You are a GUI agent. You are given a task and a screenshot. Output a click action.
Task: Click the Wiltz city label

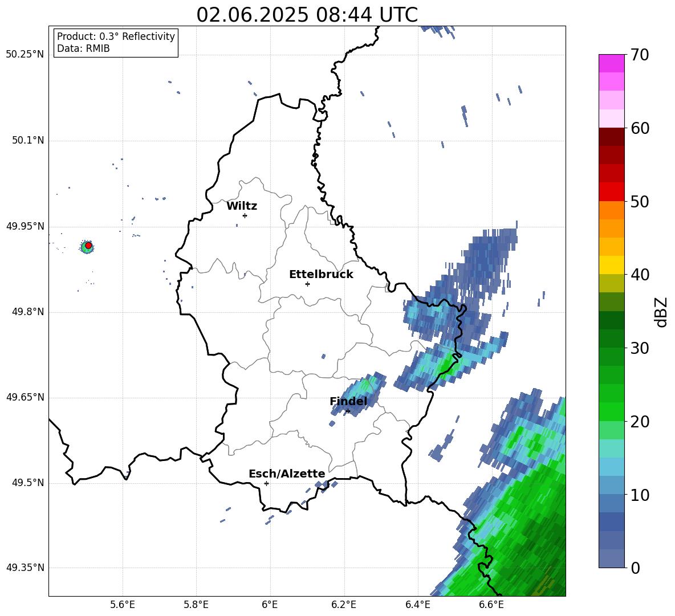[242, 206]
